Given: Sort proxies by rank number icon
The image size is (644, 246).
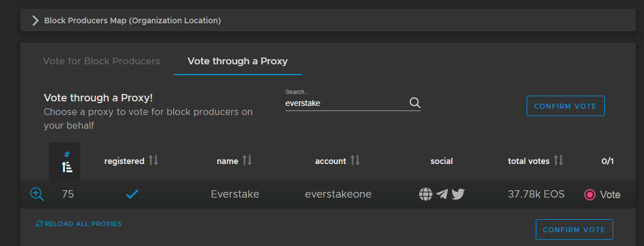Looking at the screenshot, I should tap(67, 166).
